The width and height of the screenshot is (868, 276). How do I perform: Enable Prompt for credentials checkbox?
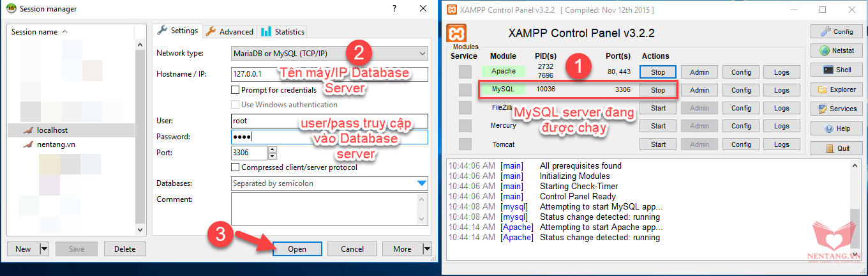(x=236, y=90)
